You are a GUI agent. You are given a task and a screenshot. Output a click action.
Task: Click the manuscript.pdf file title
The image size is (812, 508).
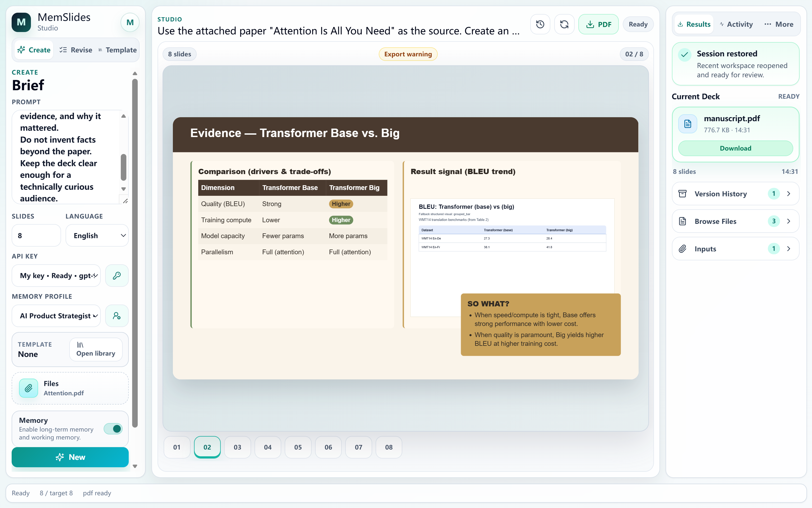(x=732, y=119)
